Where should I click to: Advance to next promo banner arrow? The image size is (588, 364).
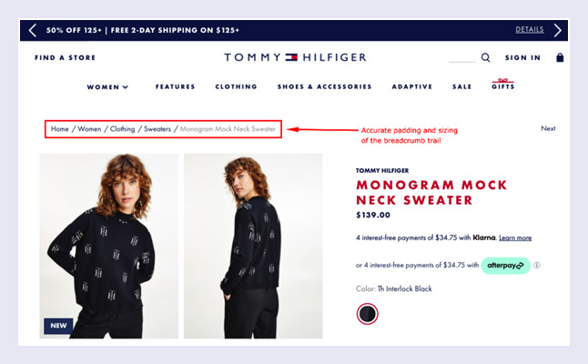click(x=558, y=30)
